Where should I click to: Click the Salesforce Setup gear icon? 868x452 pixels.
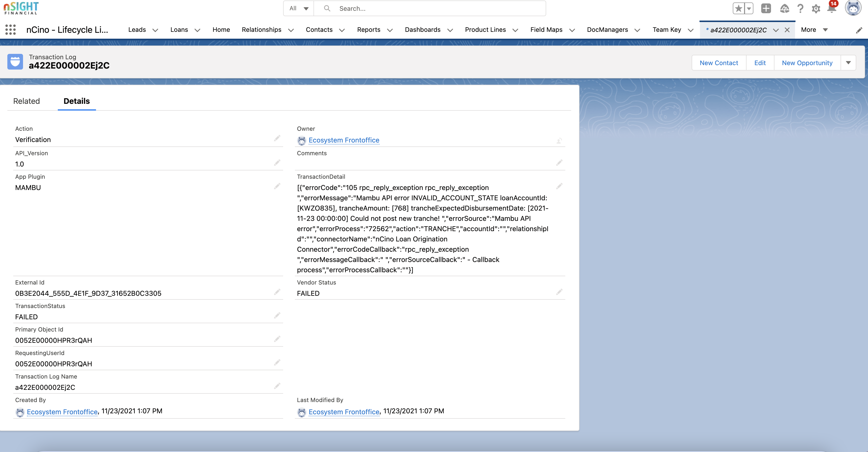[x=816, y=8]
